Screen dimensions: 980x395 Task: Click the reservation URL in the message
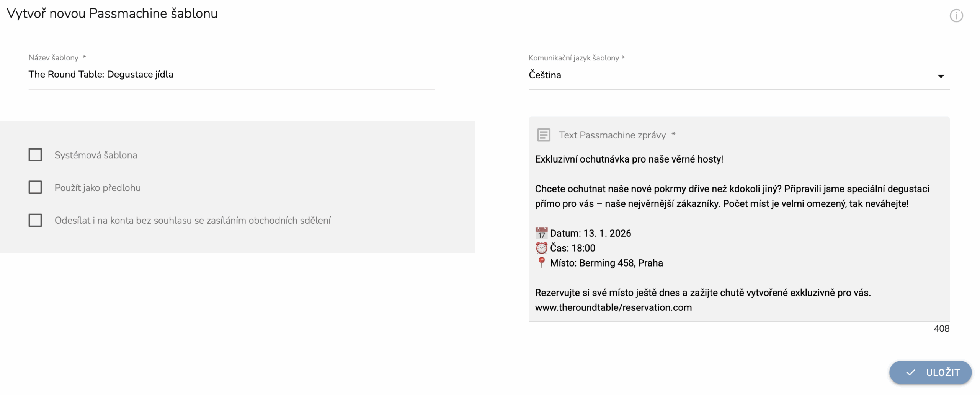[613, 307]
